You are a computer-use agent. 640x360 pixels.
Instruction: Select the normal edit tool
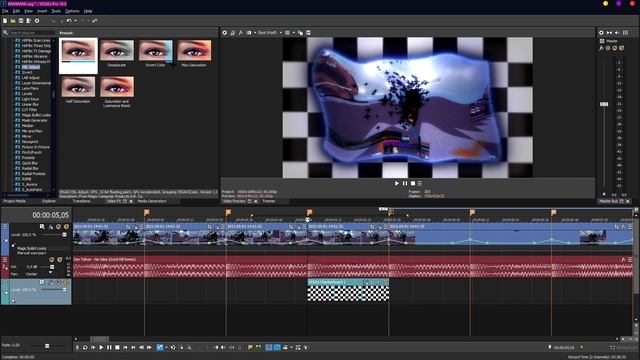[160, 347]
